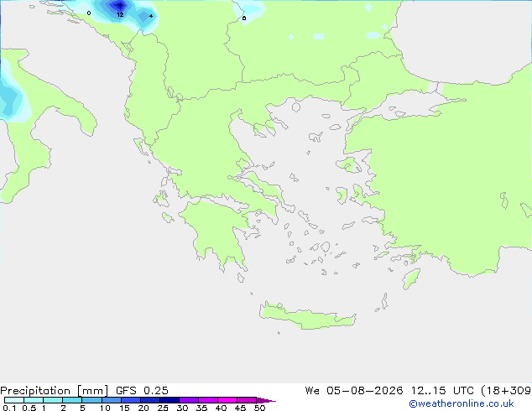Screen dimensions: 532x411
Task: Click the Peloponnese peninsula on the map
Action: [x=217, y=231]
